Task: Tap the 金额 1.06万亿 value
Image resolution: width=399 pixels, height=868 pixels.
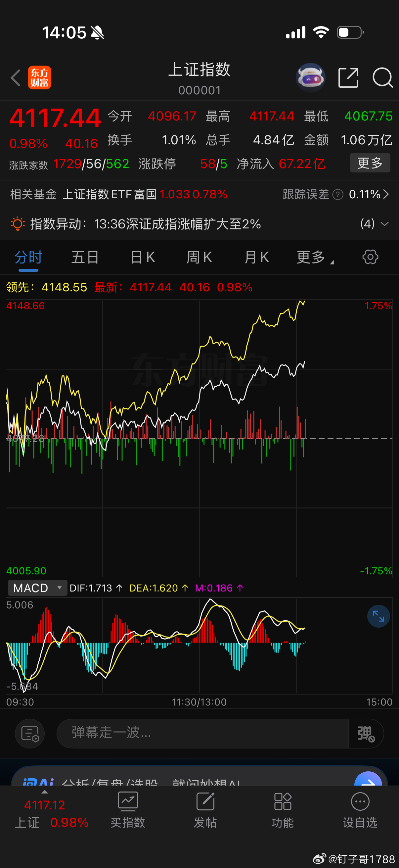Action: click(x=367, y=140)
